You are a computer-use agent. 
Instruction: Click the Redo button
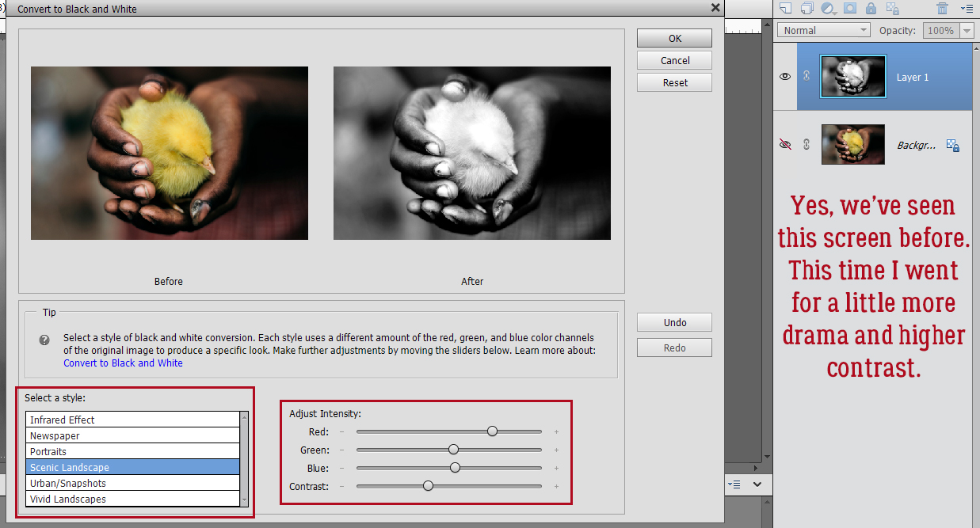coord(674,348)
